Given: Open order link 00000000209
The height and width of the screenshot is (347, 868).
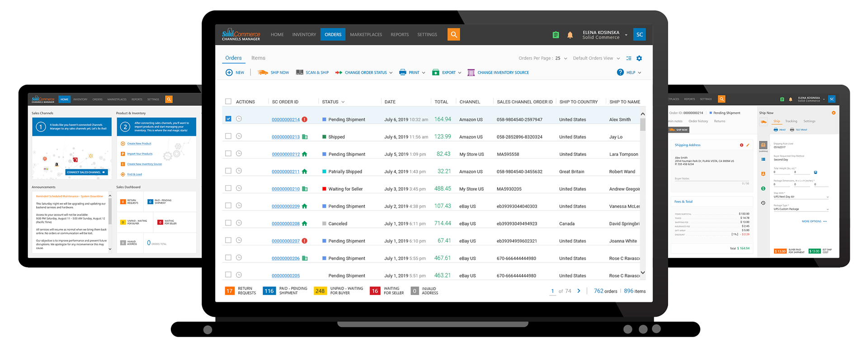Looking at the screenshot, I should 286,206.
